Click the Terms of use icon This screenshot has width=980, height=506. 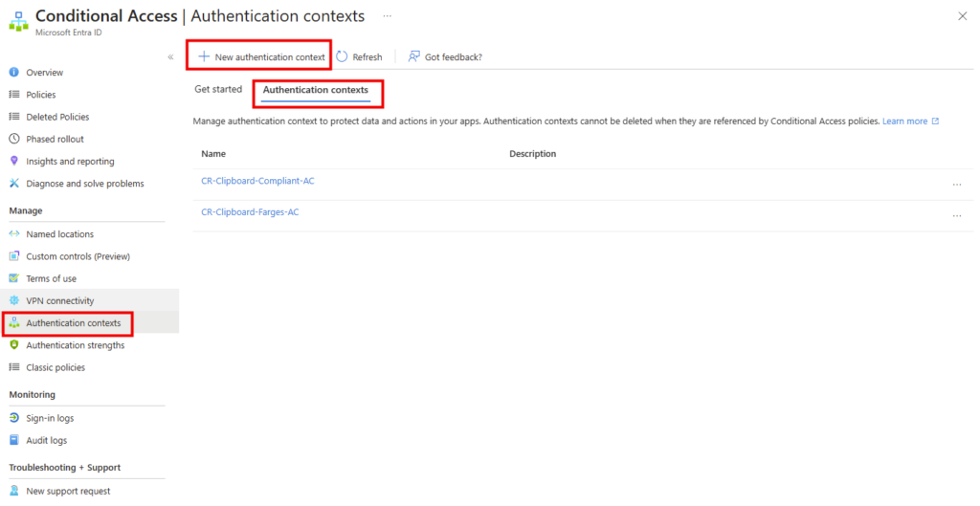(x=13, y=278)
